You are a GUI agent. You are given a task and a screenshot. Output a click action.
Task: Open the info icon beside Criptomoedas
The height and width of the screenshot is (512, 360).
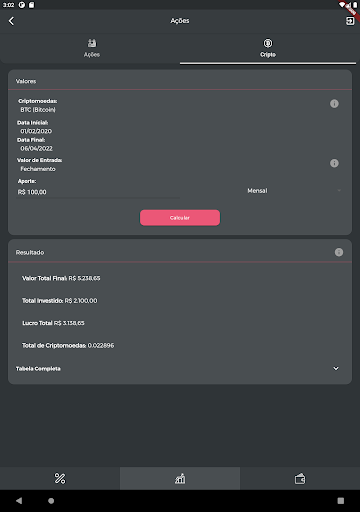[x=334, y=104]
